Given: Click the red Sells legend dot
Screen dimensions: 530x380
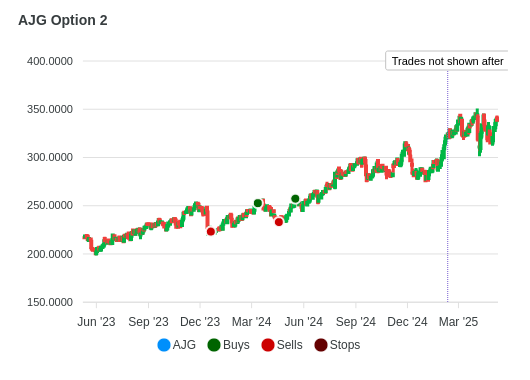Looking at the screenshot, I should pos(268,345).
